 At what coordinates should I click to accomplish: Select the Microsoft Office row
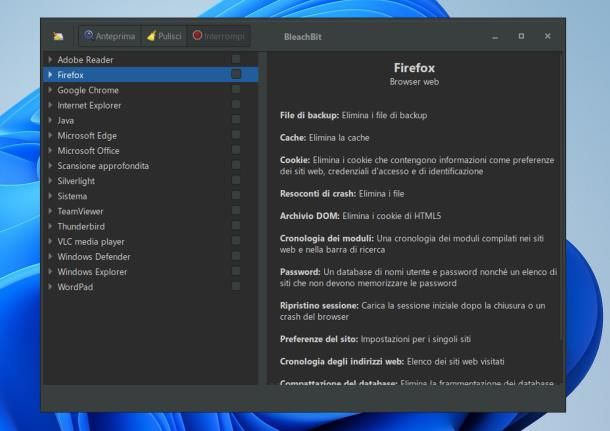coord(151,151)
